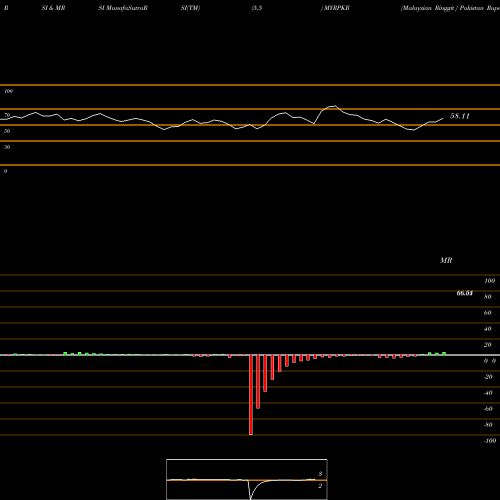Click the -60 axis label in MR panel

pos(488,409)
